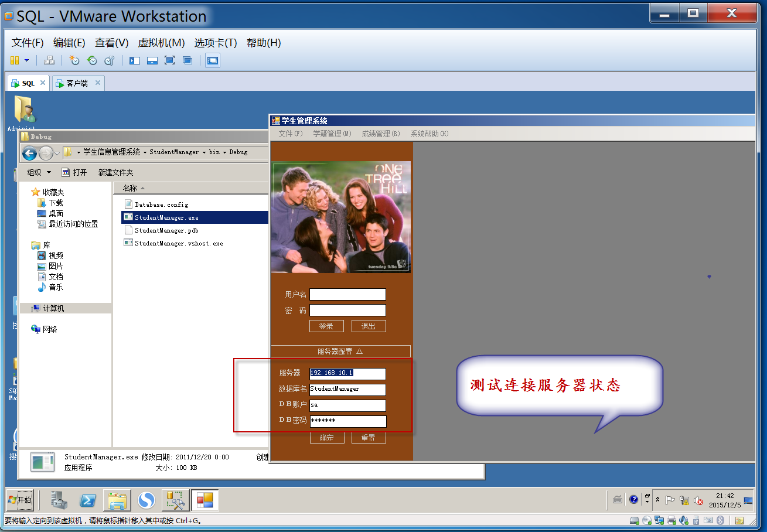Open the 组织 dropdown in Explorer
767x532 pixels.
(x=39, y=172)
